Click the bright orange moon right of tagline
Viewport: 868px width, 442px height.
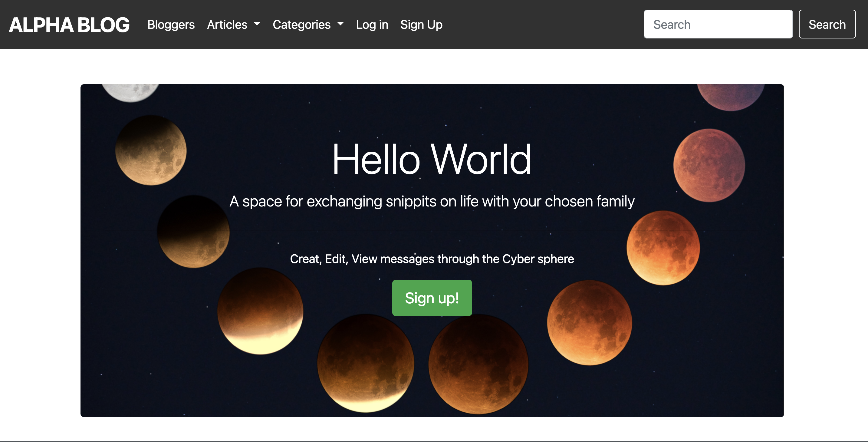point(663,248)
